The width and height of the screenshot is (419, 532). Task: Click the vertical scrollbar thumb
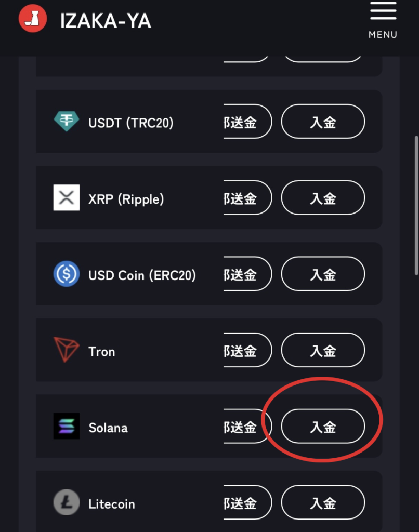coord(416,205)
